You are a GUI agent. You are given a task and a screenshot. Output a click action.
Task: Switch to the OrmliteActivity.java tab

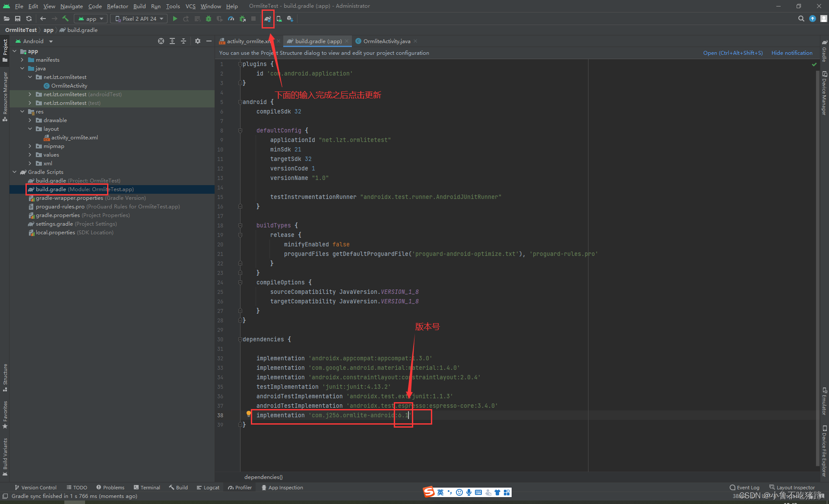click(x=386, y=41)
